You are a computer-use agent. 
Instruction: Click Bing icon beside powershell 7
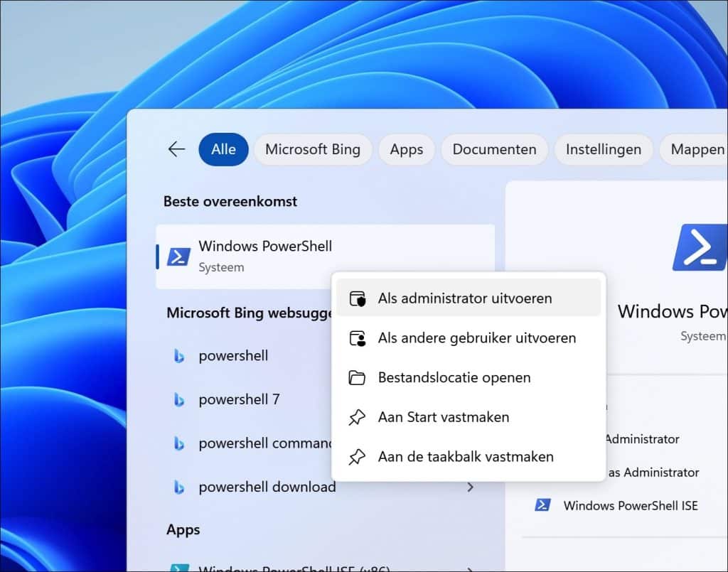(x=178, y=399)
